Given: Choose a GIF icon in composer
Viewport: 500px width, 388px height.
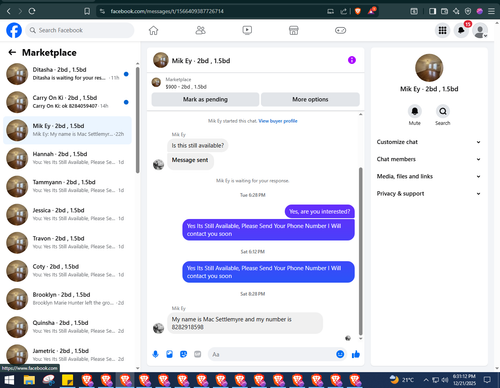Looking at the screenshot, I should point(198,354).
